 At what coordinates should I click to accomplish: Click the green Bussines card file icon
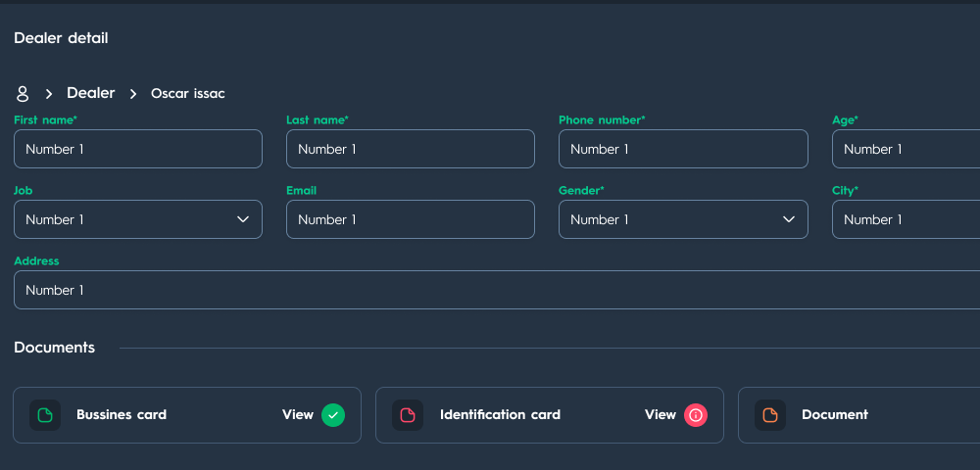(x=45, y=415)
